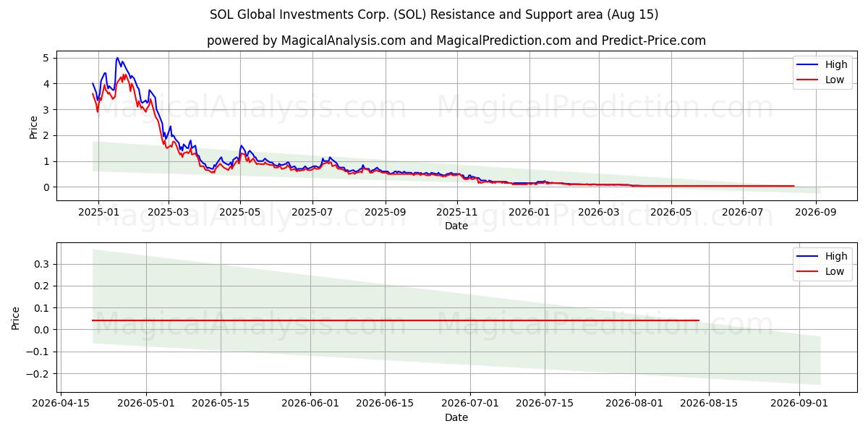Click the blue High price peak near 5
Viewport: 868px width, 434px height.
117,58
